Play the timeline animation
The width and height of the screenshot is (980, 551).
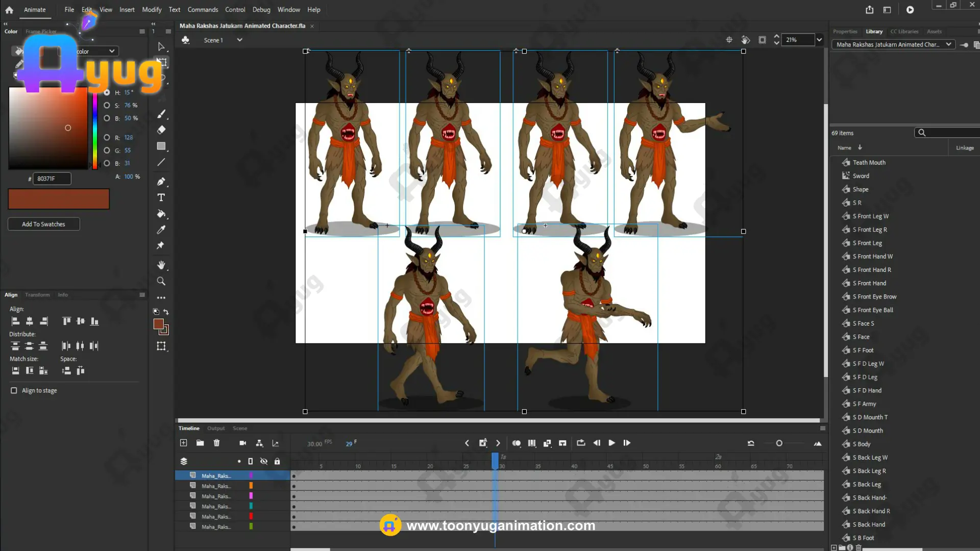pos(611,443)
